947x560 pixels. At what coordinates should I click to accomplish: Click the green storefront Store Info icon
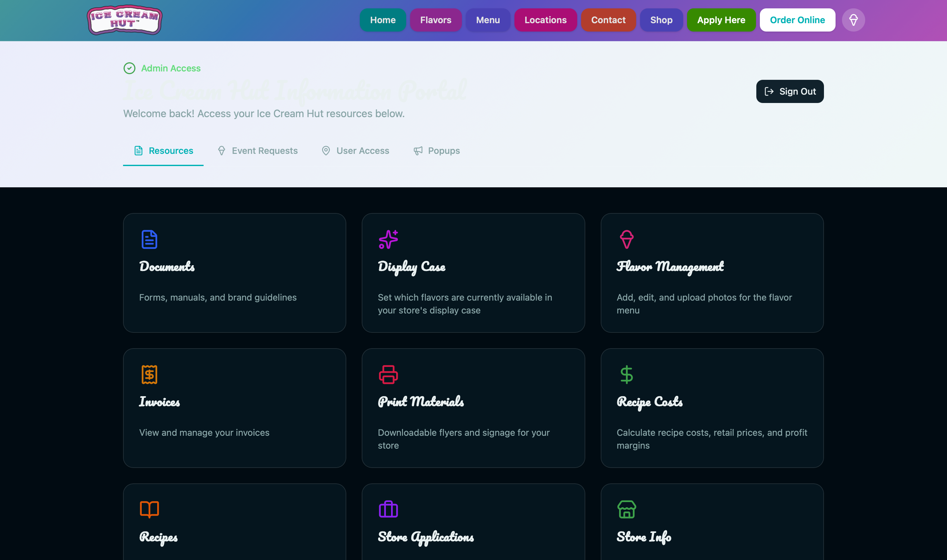627,509
